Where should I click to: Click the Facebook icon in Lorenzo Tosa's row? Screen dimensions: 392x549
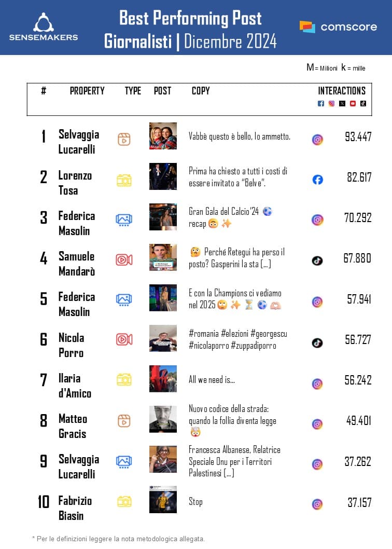(317, 180)
